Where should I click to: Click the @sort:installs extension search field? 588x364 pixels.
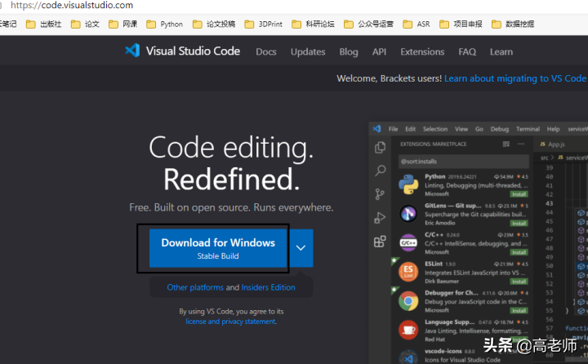point(464,162)
